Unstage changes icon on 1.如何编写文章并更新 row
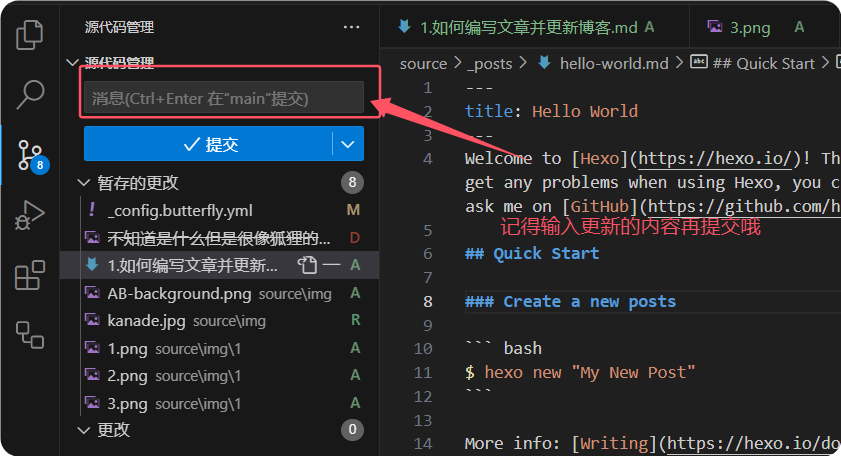This screenshot has height=456, width=841. click(x=331, y=265)
